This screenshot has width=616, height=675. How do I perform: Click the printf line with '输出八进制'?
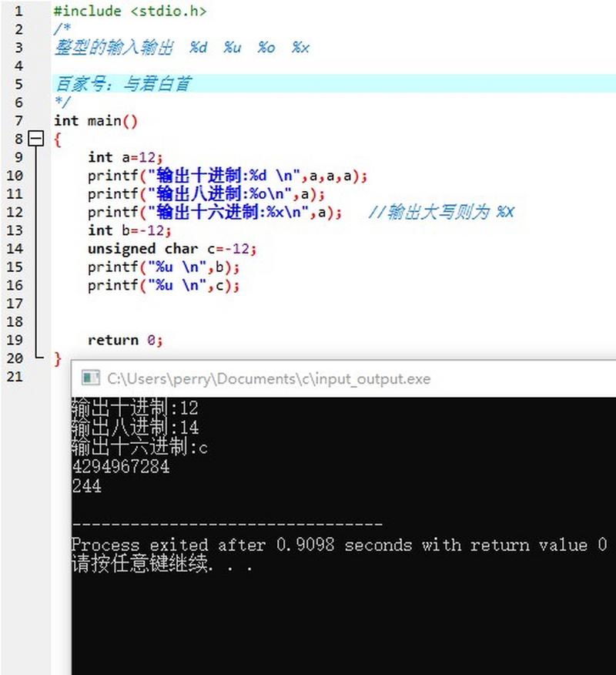click(206, 194)
